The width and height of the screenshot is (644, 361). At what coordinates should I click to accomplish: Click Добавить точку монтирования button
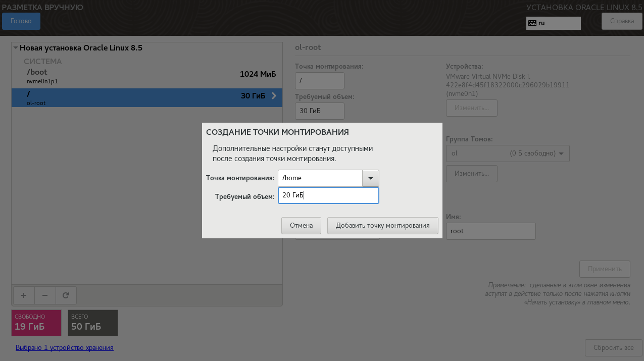coord(382,226)
